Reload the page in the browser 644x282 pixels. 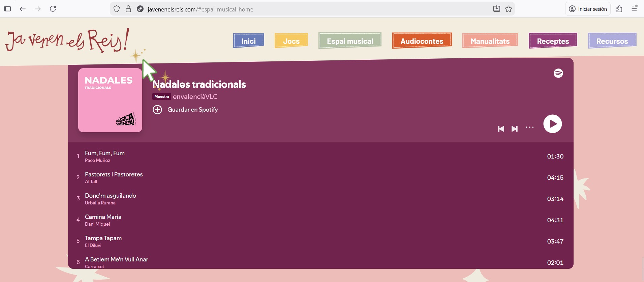(x=53, y=9)
